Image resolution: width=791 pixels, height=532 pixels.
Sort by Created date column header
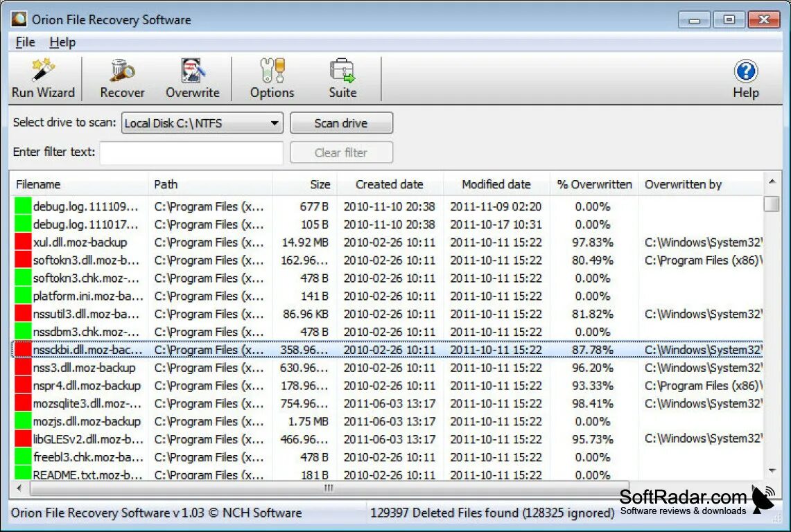tap(390, 184)
